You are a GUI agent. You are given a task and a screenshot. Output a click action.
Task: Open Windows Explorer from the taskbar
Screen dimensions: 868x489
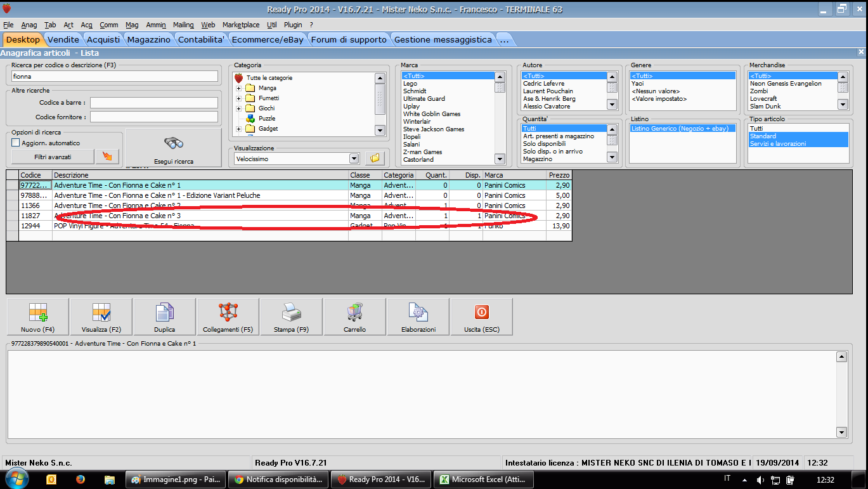click(109, 479)
